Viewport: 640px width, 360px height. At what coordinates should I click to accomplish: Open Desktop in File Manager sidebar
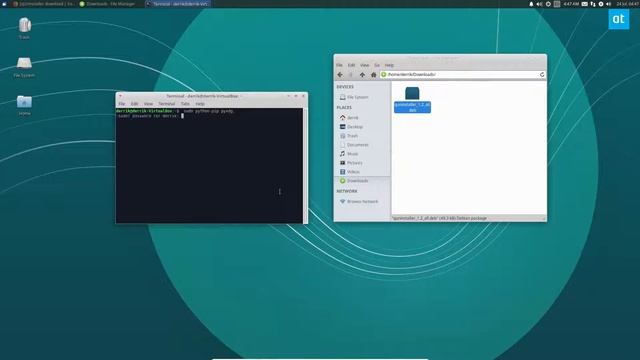pos(362,127)
